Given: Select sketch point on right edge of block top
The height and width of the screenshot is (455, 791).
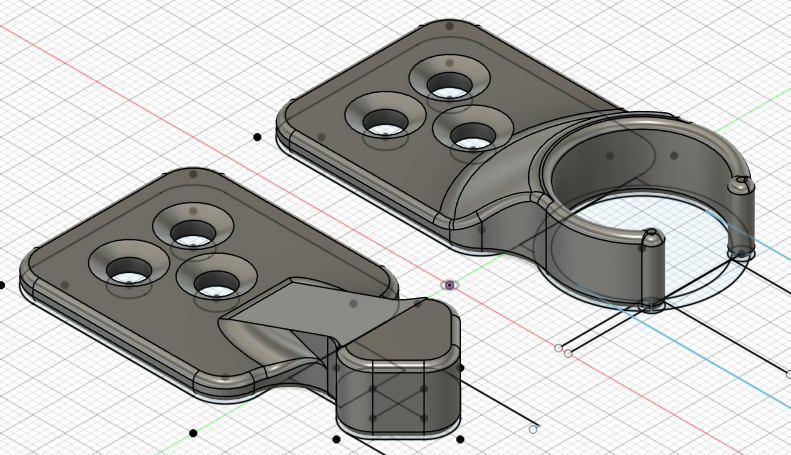Looking at the screenshot, I should [460, 368].
